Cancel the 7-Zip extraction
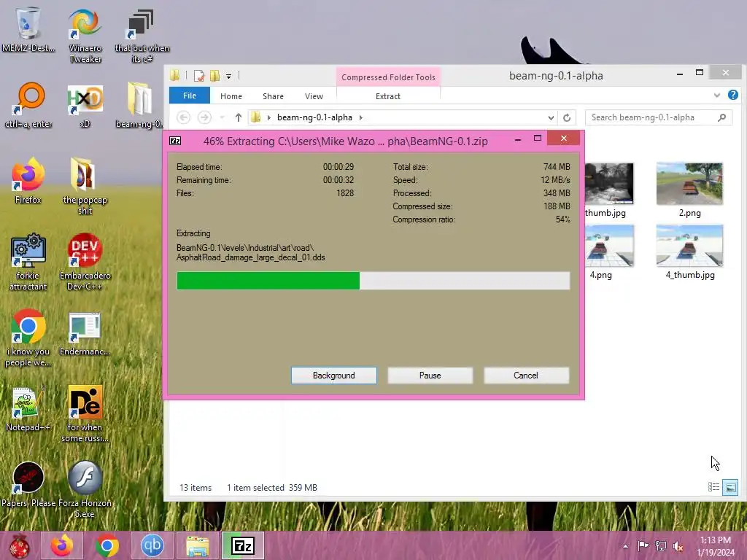 pyautogui.click(x=526, y=376)
